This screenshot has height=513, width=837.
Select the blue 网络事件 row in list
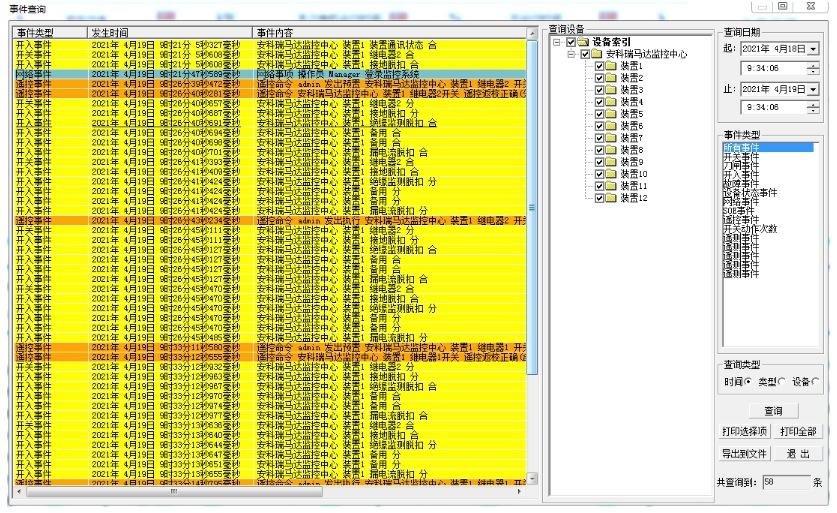(270, 74)
